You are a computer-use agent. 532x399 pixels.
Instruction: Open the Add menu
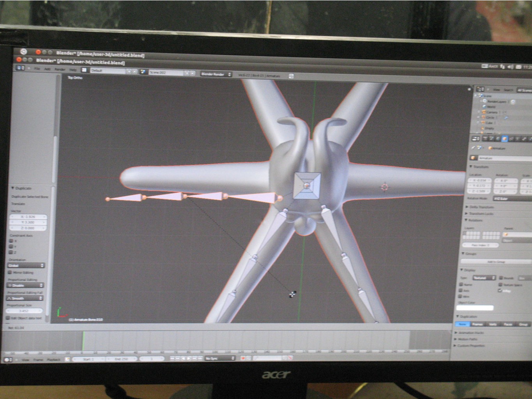point(47,69)
